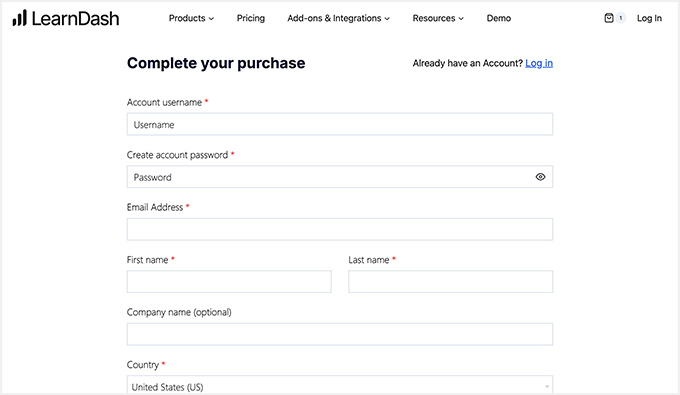Show password using the eye icon

point(540,177)
